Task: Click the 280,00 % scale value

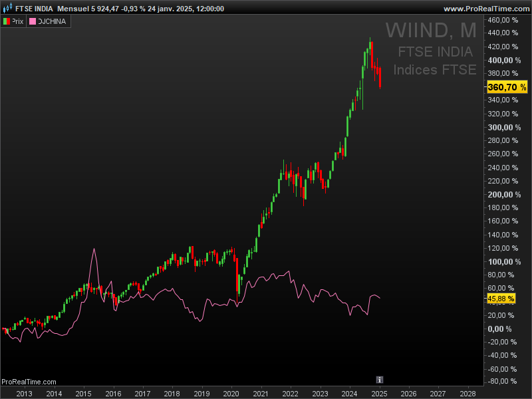Action: [x=503, y=140]
